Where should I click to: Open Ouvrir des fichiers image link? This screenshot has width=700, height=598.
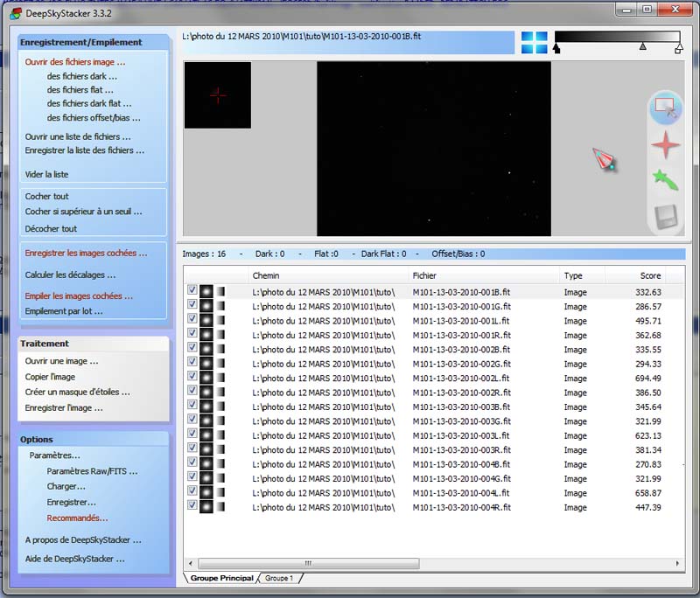tap(74, 62)
